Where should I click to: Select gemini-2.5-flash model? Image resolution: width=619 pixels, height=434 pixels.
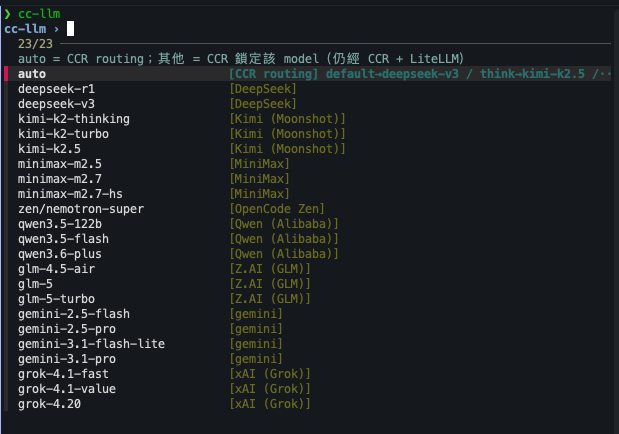coord(310,314)
